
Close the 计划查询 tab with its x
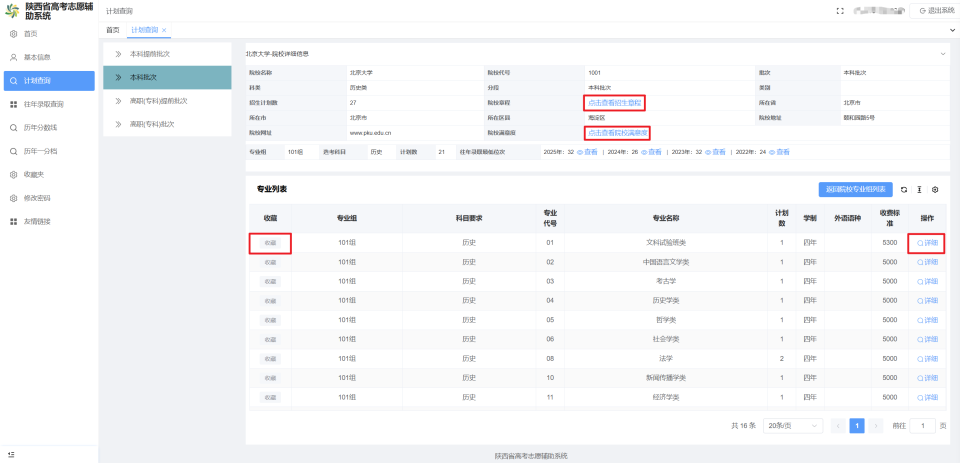pos(164,30)
